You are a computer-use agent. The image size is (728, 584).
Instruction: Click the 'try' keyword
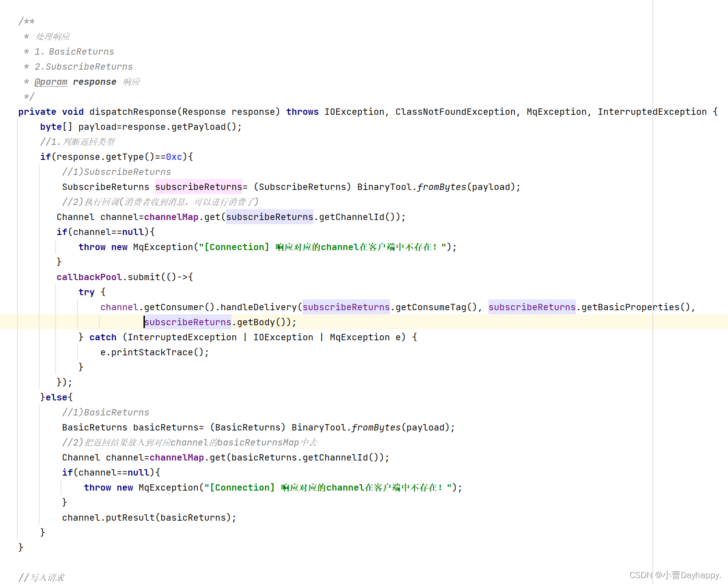click(x=87, y=292)
